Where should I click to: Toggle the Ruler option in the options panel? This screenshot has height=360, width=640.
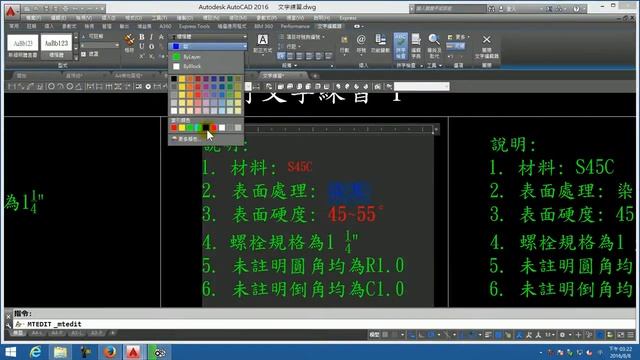click(456, 46)
